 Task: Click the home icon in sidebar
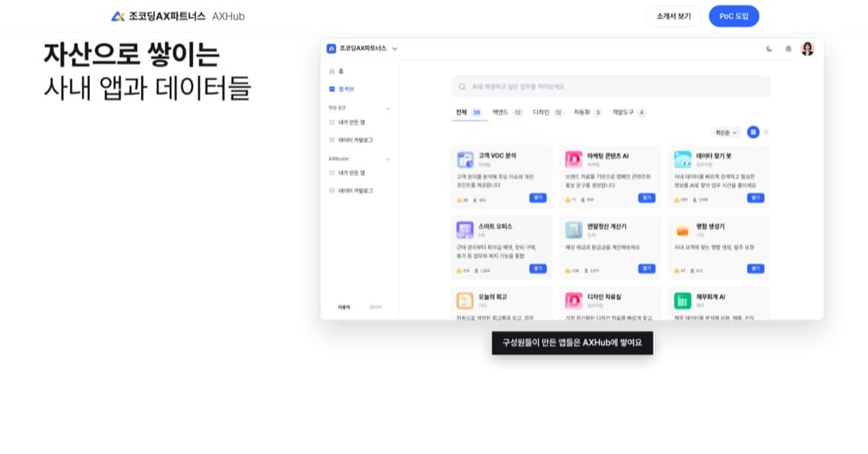[331, 71]
